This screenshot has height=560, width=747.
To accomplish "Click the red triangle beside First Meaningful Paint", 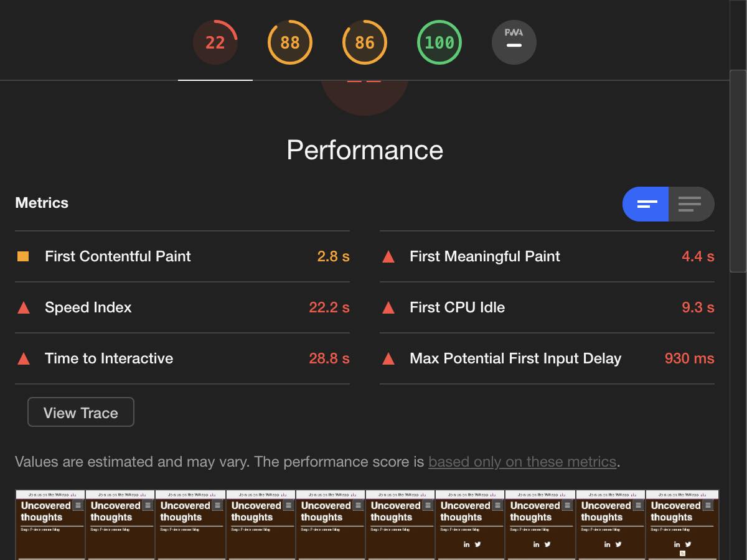I will click(x=388, y=256).
